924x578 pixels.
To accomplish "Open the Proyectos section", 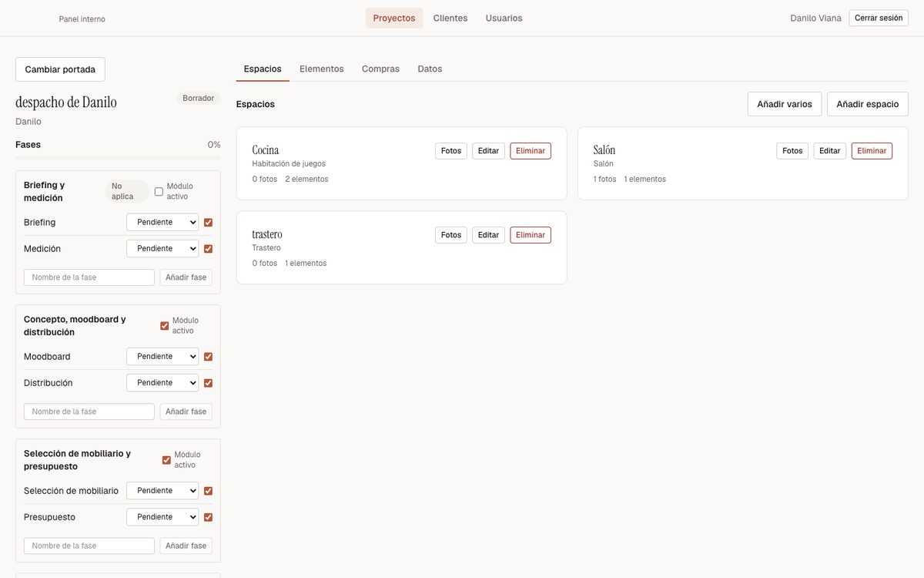I will coord(394,18).
